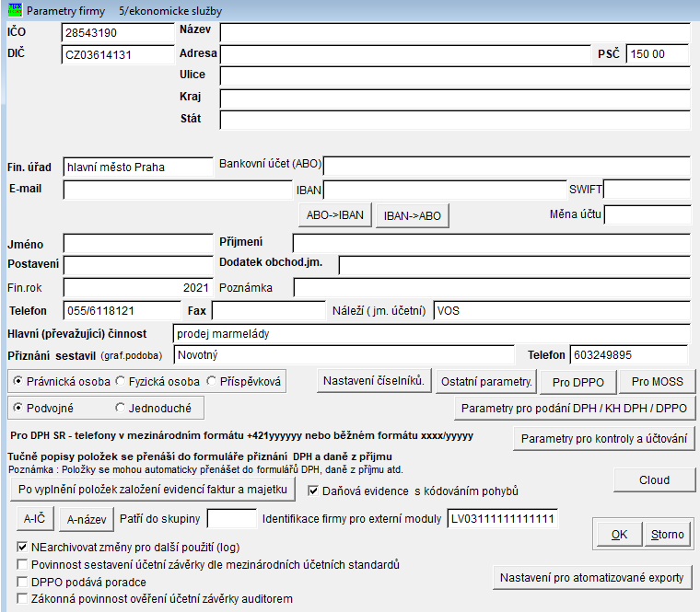This screenshot has height=612, width=700.
Task: Click the SWIFT input field
Action: [x=647, y=190]
